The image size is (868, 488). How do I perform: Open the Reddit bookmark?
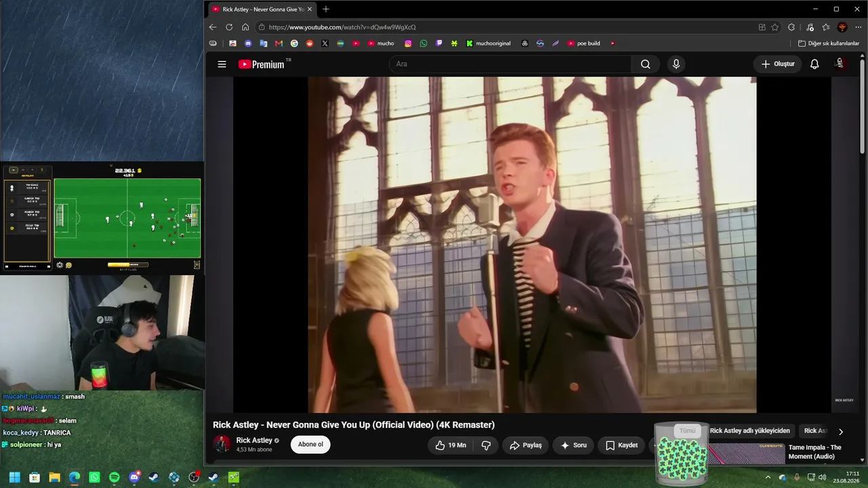tap(310, 43)
